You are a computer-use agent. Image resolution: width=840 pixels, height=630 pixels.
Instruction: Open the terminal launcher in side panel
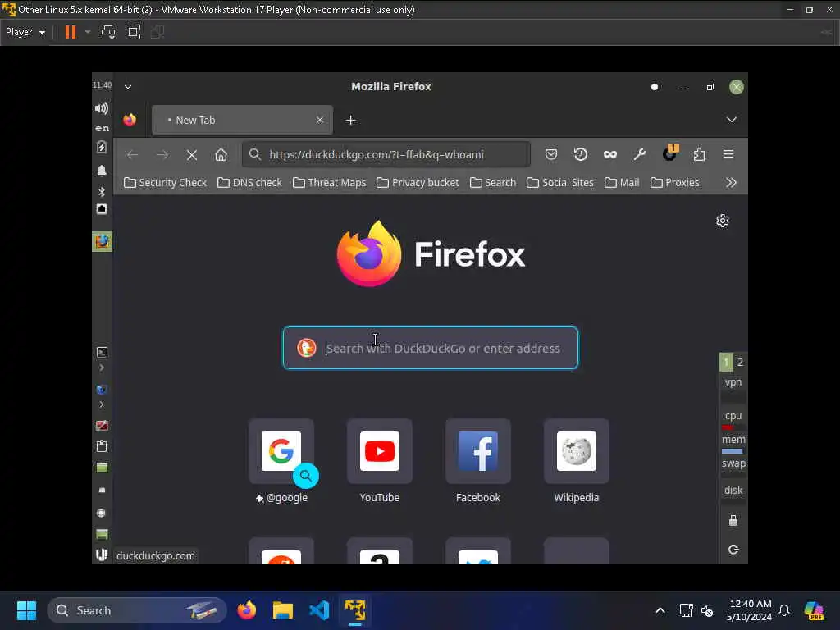[102, 353]
